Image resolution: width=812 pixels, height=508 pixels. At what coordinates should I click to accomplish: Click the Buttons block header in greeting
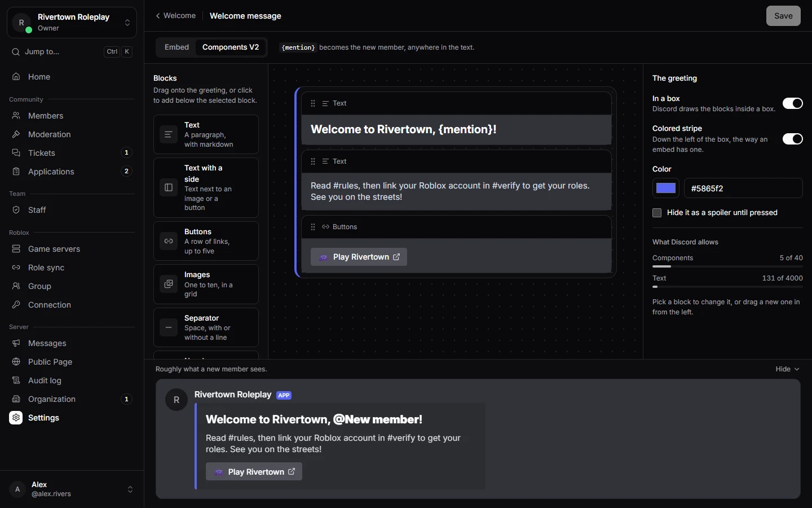(457, 227)
